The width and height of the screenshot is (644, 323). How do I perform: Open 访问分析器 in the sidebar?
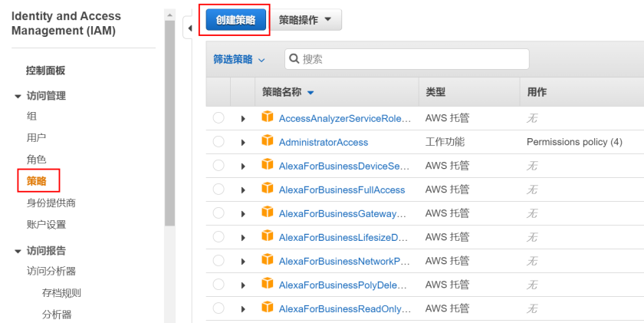(51, 272)
